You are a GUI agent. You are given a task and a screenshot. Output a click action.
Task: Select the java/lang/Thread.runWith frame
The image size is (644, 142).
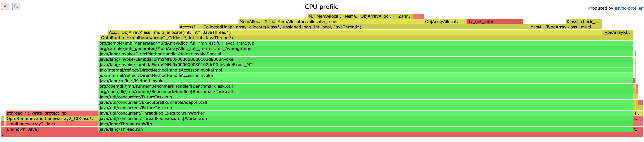click(x=366, y=124)
